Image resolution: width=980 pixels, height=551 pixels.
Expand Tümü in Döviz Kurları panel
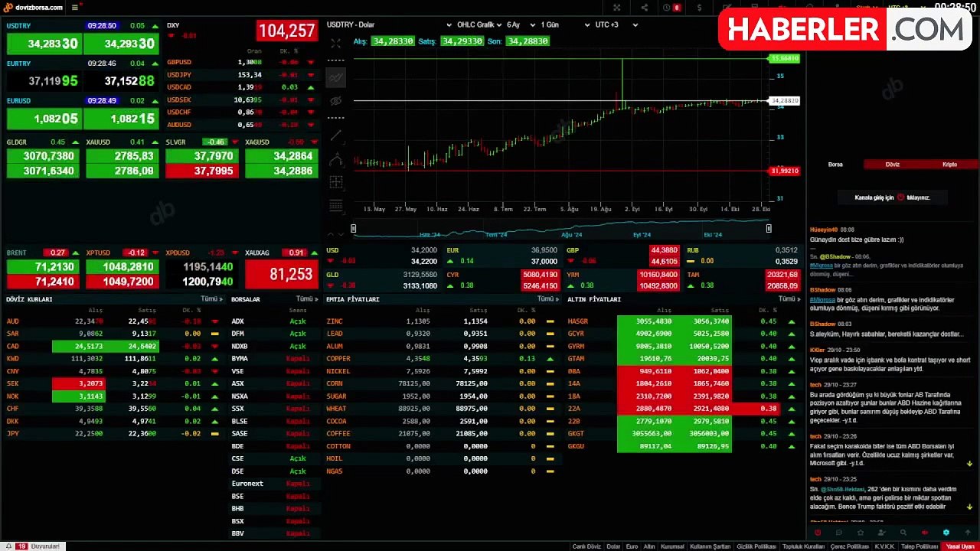211,299
